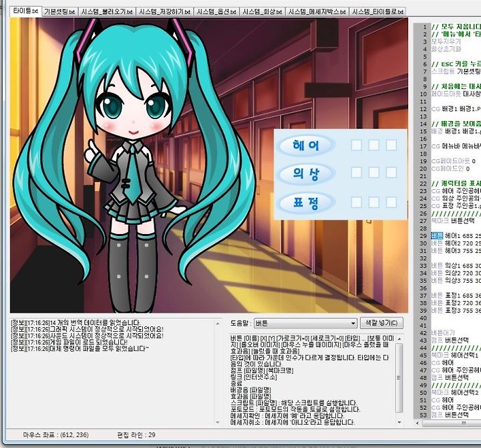Click the 색깔 넣기(C) button

pyautogui.click(x=381, y=323)
